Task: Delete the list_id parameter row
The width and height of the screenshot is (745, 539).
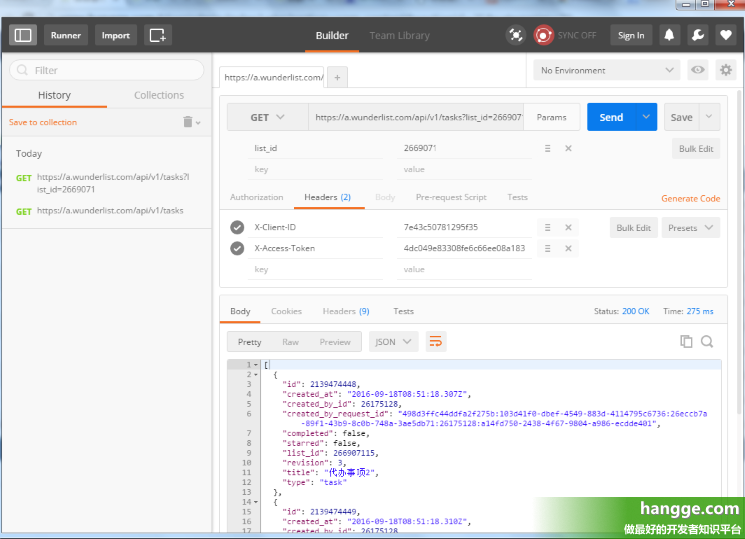Action: 568,148
